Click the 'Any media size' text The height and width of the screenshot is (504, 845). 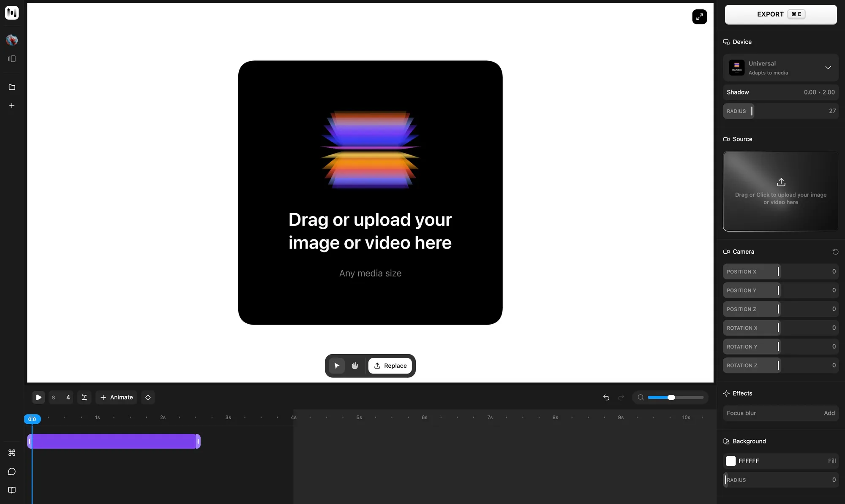pos(370,274)
